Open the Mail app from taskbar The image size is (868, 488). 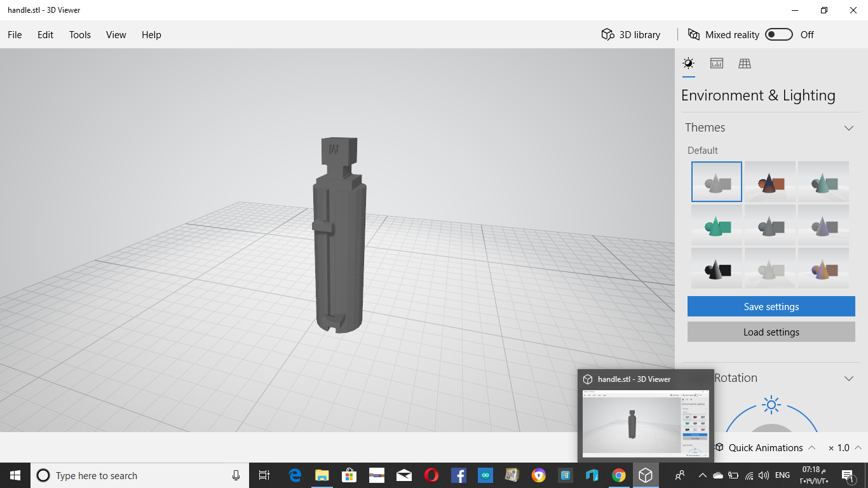point(404,475)
